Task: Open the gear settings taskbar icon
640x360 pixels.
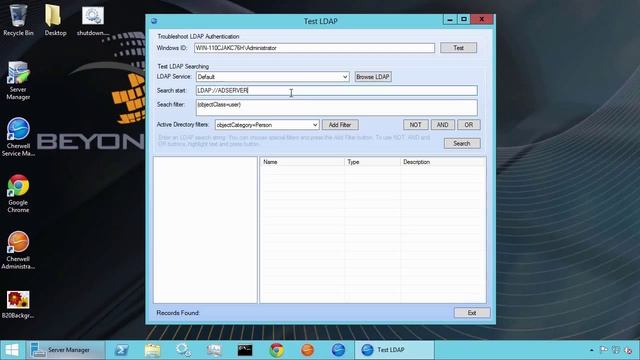Action: tap(183, 350)
